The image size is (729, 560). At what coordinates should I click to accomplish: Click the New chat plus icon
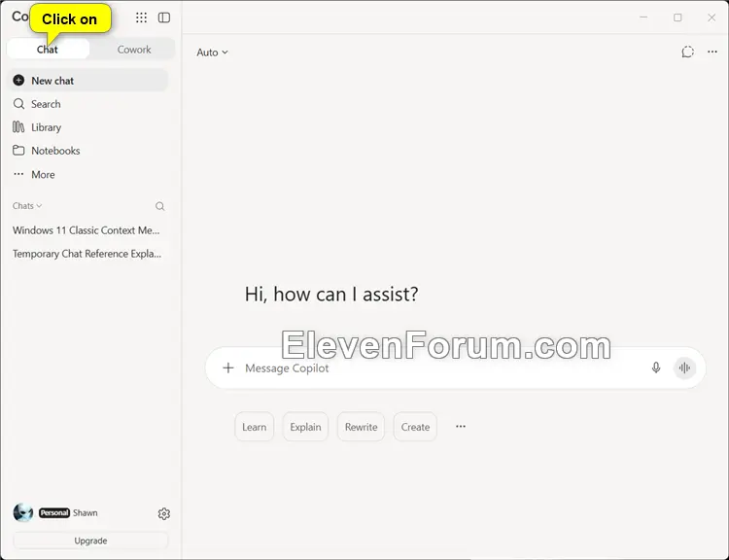click(18, 81)
